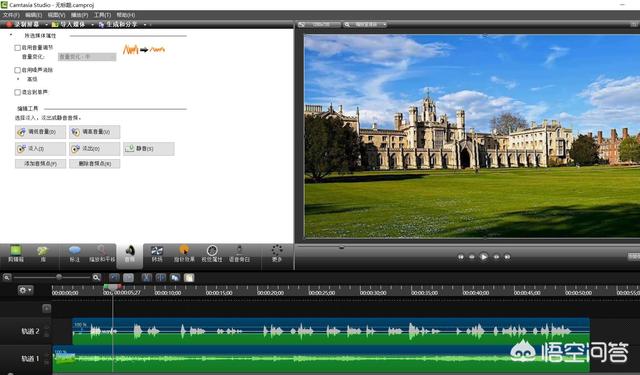This screenshot has width=640, height=375.
Task: Open the 视图(V) View menu
Action: click(56, 15)
